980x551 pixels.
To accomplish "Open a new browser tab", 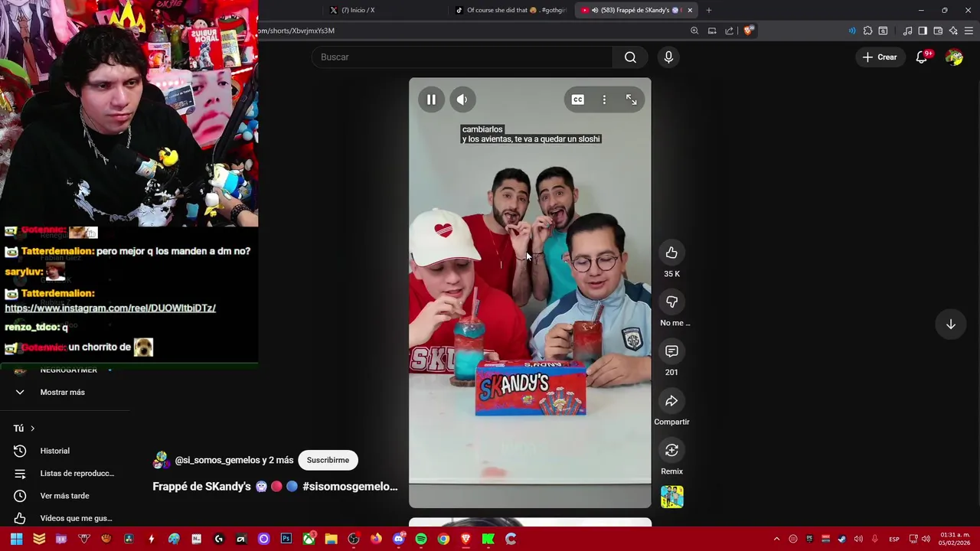I will click(x=708, y=10).
